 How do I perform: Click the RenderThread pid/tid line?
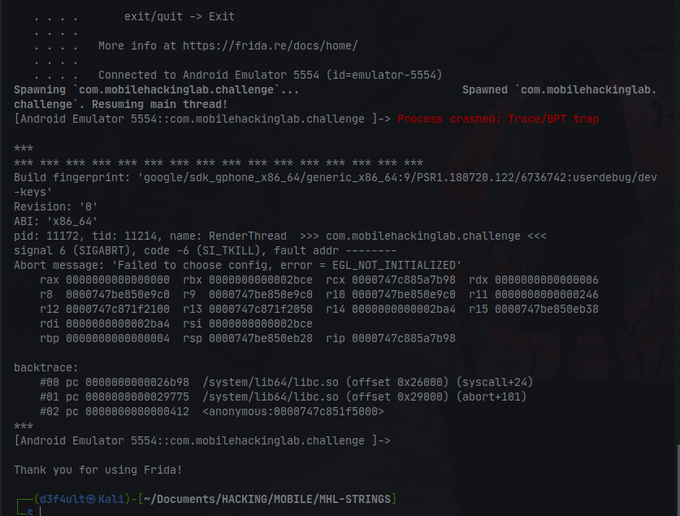[280, 236]
